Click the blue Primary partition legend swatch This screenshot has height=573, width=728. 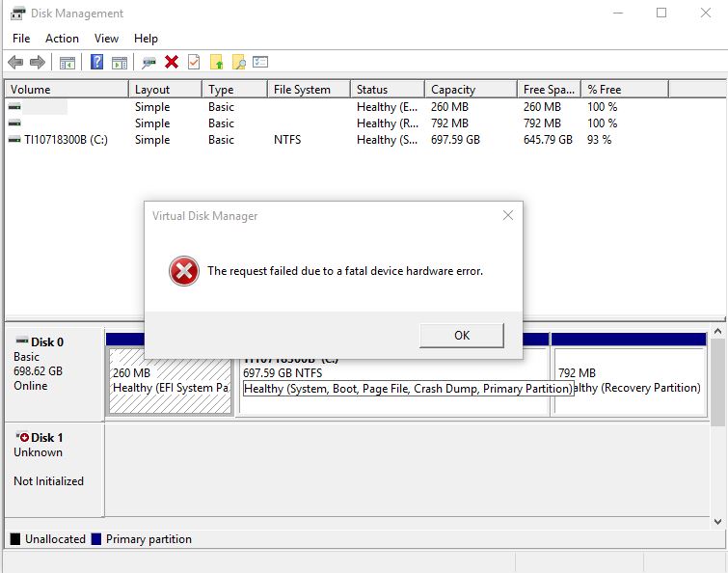(x=96, y=538)
